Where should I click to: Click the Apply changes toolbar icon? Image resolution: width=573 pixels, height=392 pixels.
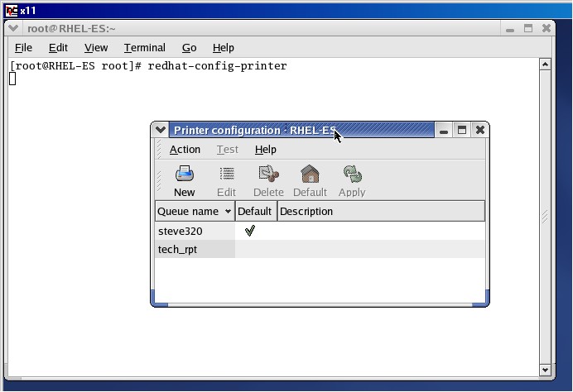point(352,174)
